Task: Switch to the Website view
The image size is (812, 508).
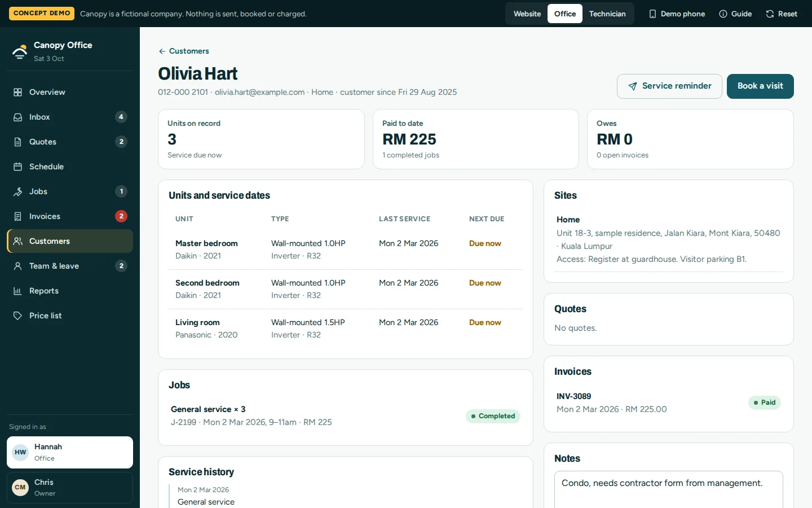Action: 527,14
